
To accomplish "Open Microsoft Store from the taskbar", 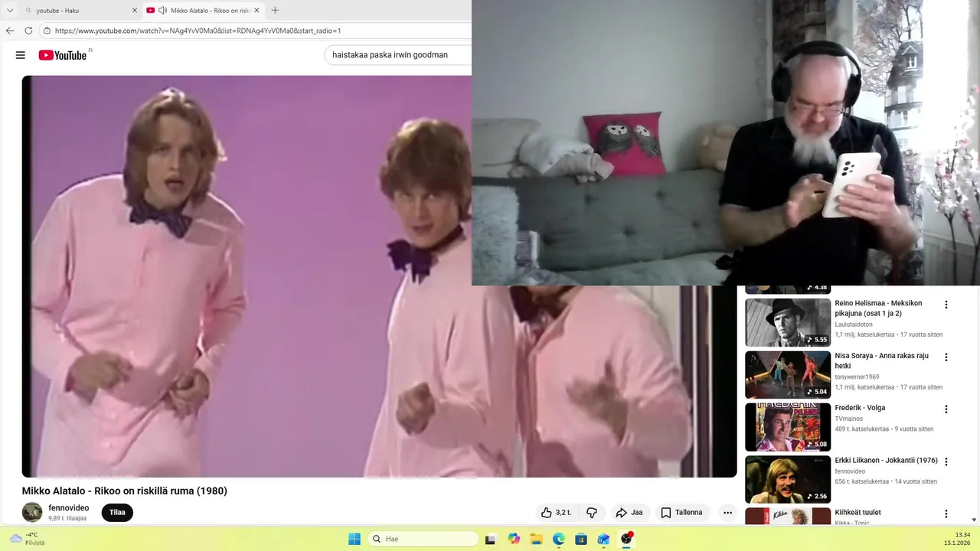I will click(581, 539).
